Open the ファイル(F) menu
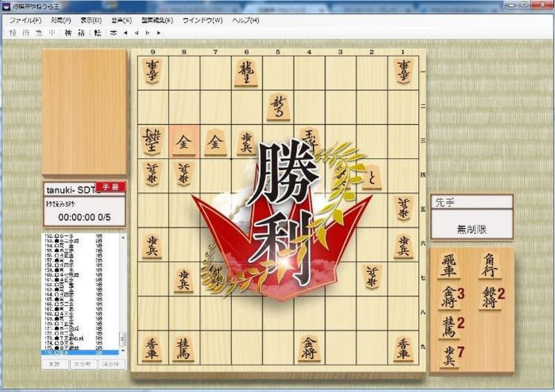This screenshot has width=555, height=392. point(26,20)
